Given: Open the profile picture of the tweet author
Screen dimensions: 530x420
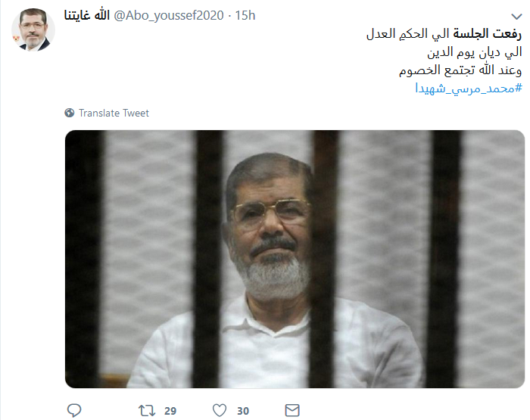Looking at the screenshot, I should (33, 30).
